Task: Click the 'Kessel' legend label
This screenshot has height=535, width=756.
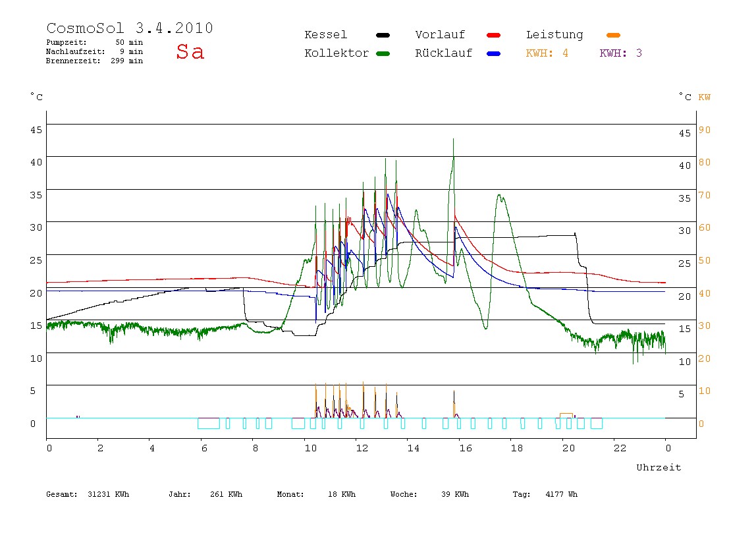Action: pyautogui.click(x=325, y=35)
